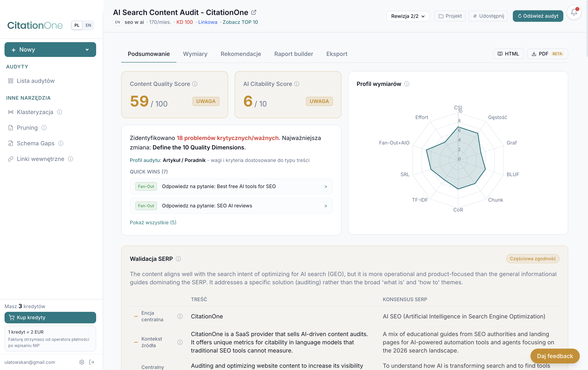The height and width of the screenshot is (370, 588).
Task: Open the Rewizja 2/2 dropdown
Action: click(408, 16)
